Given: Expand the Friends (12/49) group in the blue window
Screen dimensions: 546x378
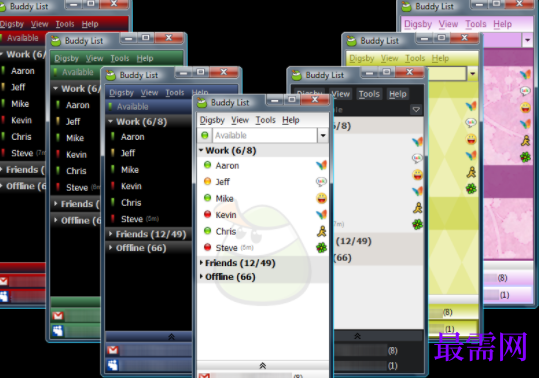Looking at the screenshot, I should tap(110, 234).
